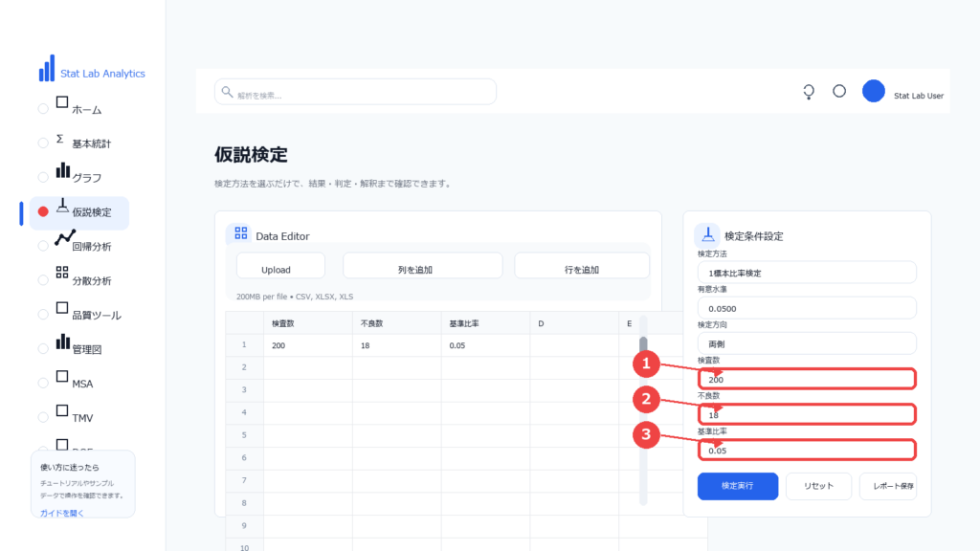Click the 列を追加 button

[x=422, y=266]
